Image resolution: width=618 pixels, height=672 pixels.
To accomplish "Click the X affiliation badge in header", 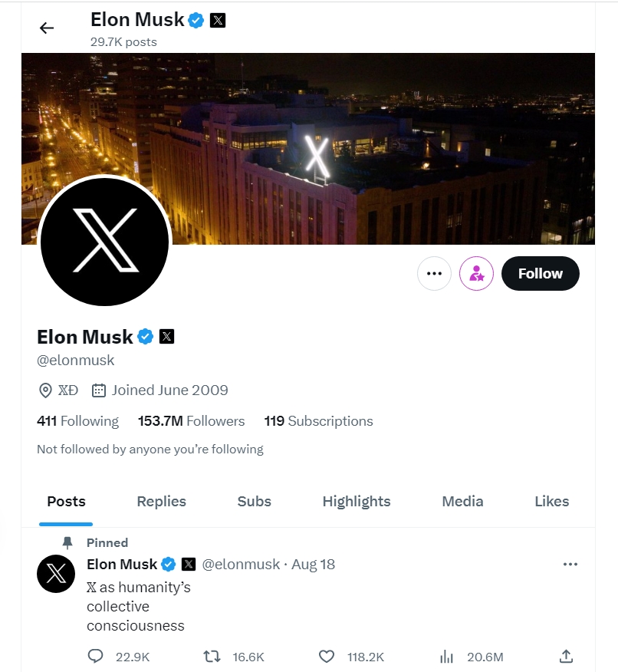I will (x=218, y=21).
